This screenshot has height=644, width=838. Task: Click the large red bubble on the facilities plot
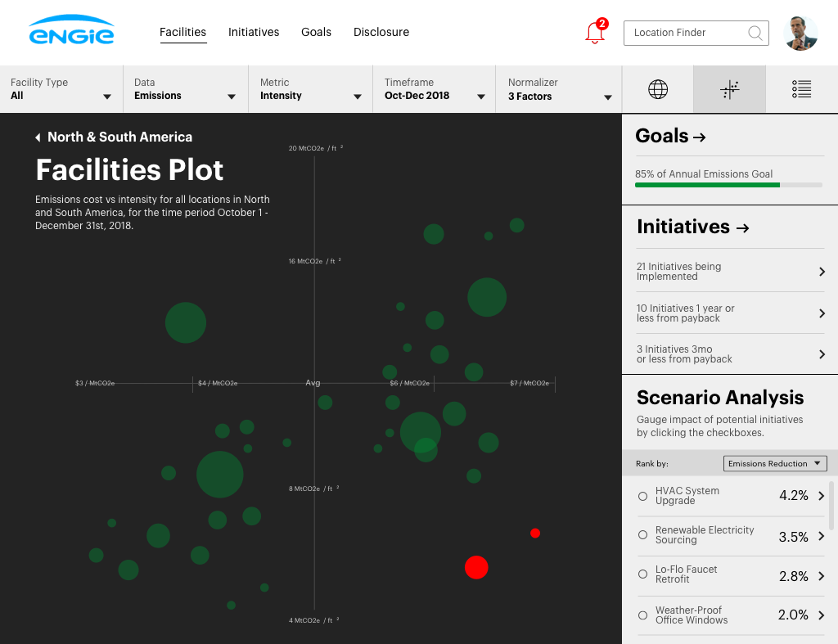(x=476, y=567)
